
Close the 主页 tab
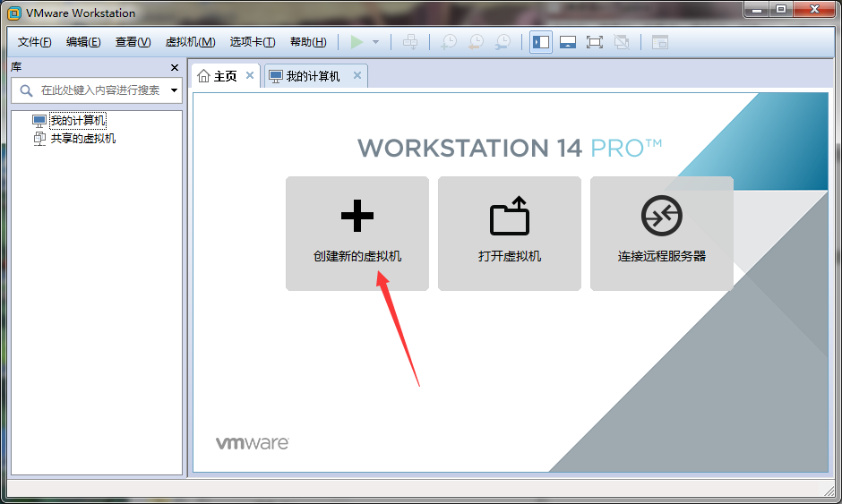pyautogui.click(x=250, y=75)
